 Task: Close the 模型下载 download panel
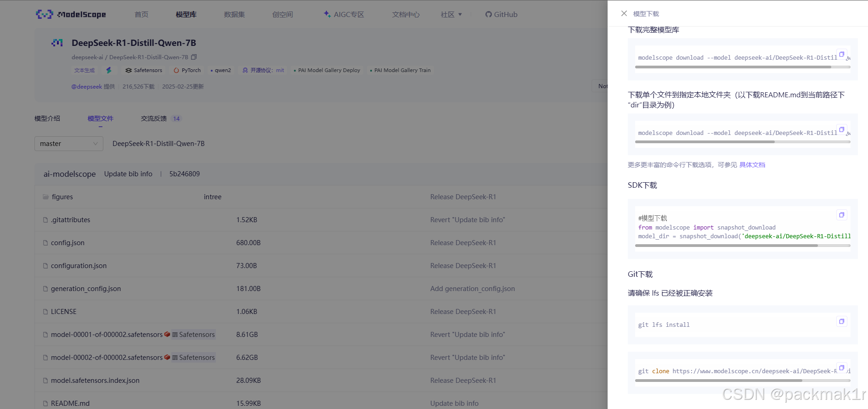tap(624, 13)
